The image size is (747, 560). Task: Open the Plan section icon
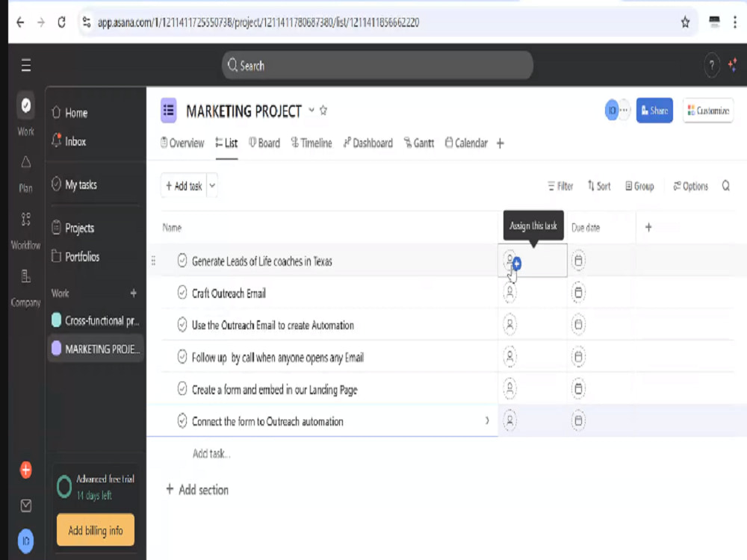point(25,162)
